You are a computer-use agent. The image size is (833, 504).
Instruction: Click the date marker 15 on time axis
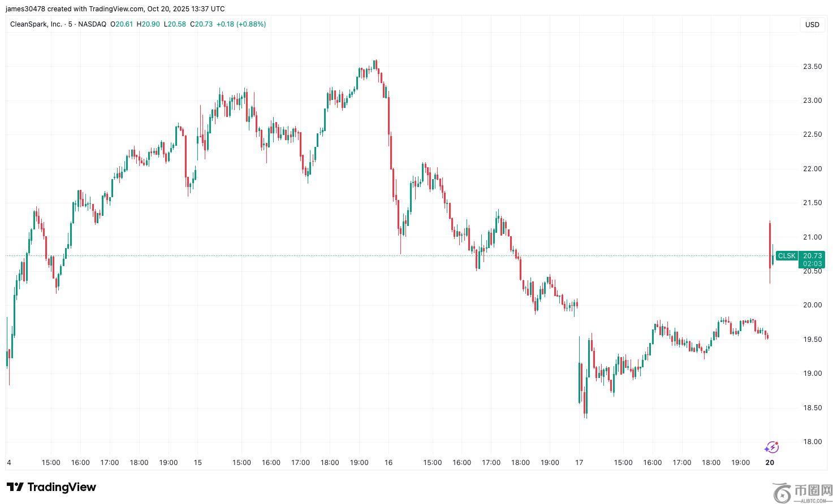197,462
